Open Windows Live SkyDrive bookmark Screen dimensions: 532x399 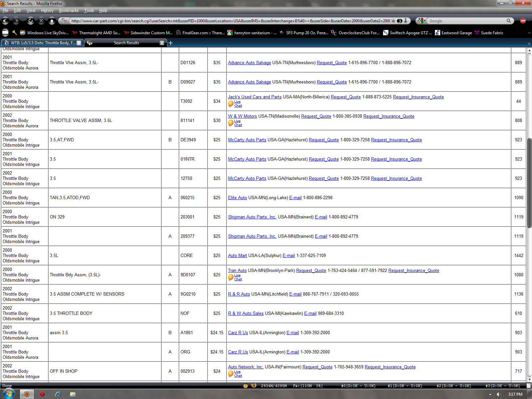tap(44, 33)
